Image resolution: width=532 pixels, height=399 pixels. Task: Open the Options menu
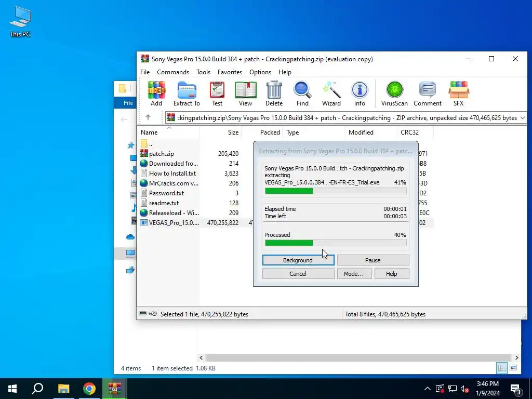tap(260, 72)
